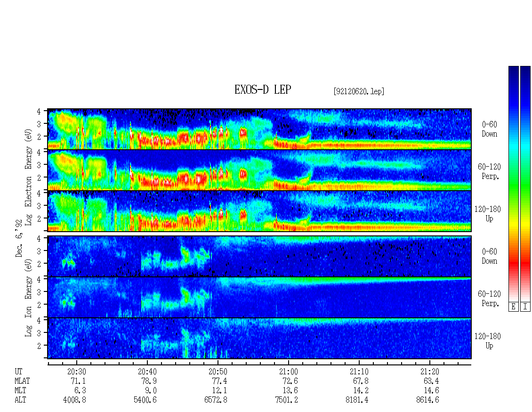The height and width of the screenshot is (412, 532).
Task: Click the boxed I label under the color bar
Action: click(x=525, y=307)
